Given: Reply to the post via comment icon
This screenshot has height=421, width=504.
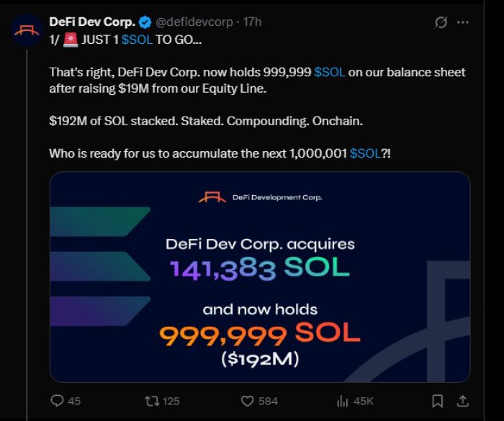Looking at the screenshot, I should pos(58,400).
